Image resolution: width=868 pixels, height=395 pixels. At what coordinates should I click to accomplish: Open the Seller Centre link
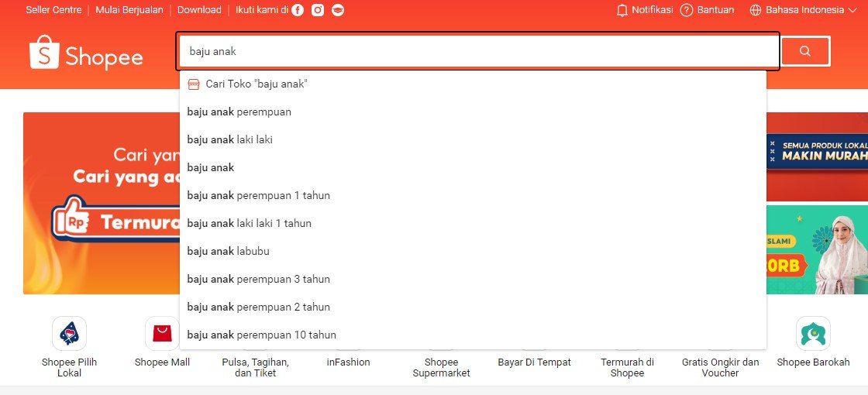pyautogui.click(x=53, y=10)
